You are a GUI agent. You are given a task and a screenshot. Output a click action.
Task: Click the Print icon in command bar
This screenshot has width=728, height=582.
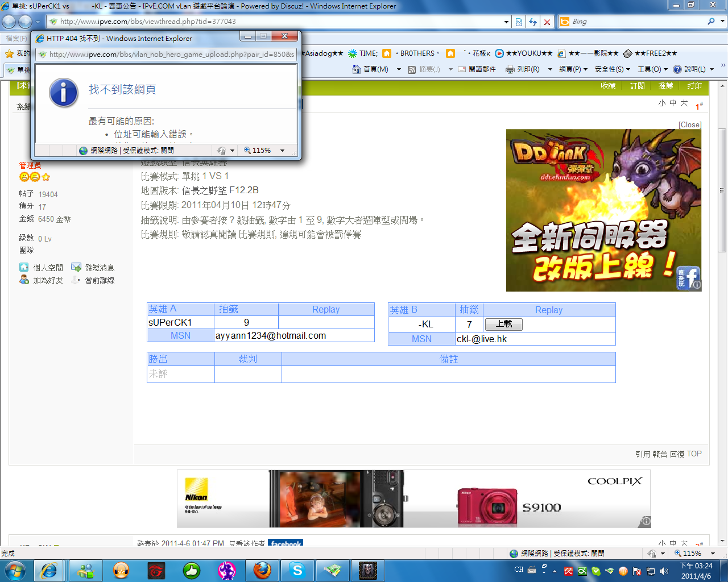pyautogui.click(x=510, y=69)
